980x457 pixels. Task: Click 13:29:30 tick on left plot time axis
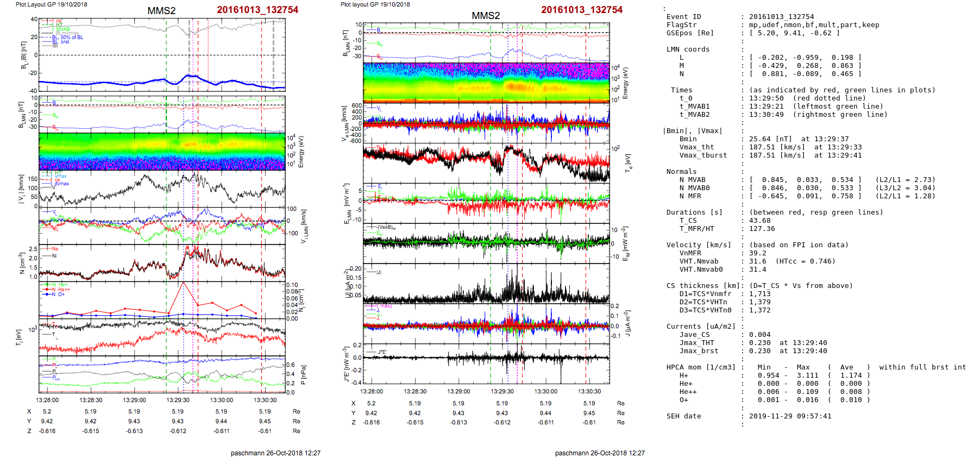(178, 400)
